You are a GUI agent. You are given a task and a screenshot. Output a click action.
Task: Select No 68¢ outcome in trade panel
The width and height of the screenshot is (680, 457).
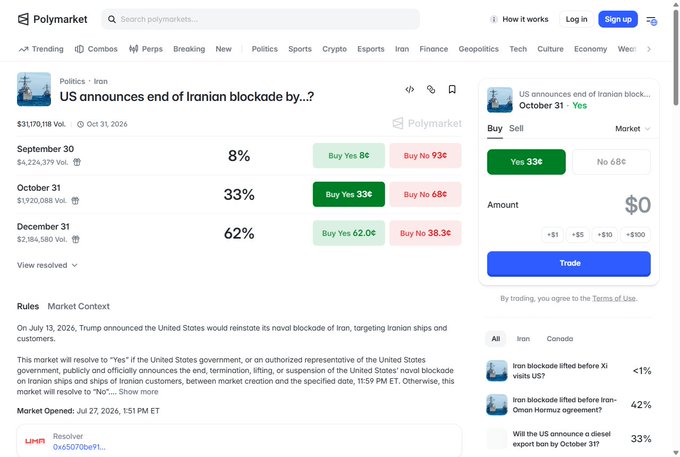click(x=611, y=162)
